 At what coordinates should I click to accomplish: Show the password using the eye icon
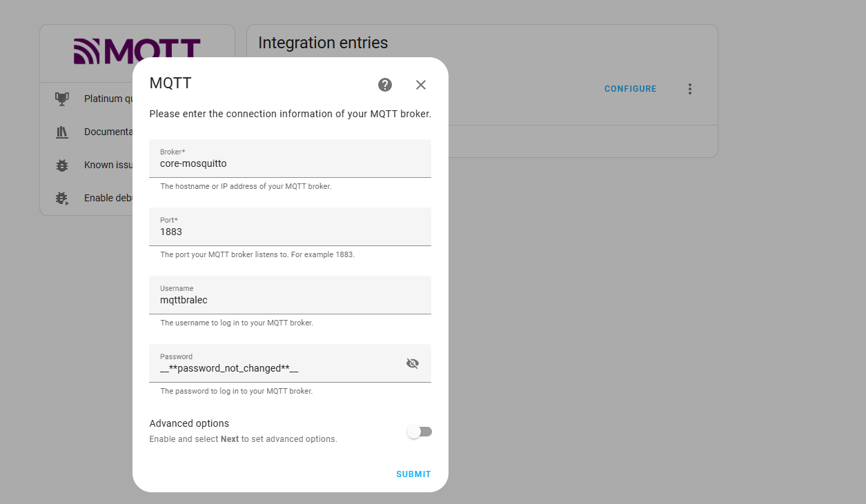pos(412,363)
